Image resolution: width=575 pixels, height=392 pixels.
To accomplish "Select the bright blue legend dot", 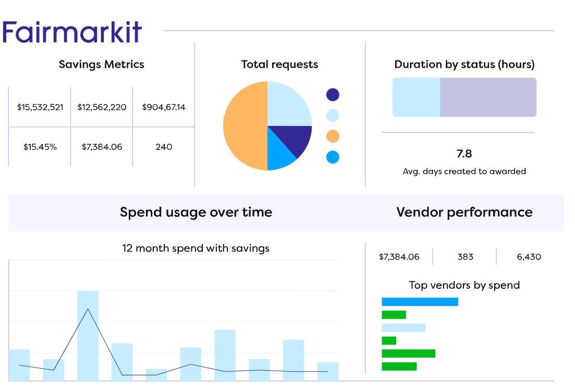I will click(x=334, y=158).
